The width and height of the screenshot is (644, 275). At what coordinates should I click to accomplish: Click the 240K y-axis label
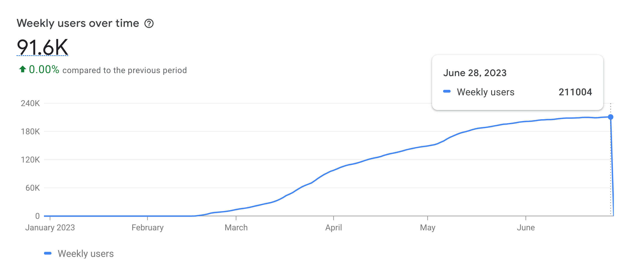30,103
